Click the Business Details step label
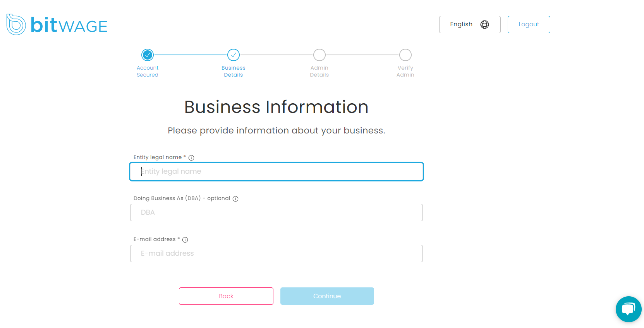The width and height of the screenshot is (644, 328). coord(234,71)
